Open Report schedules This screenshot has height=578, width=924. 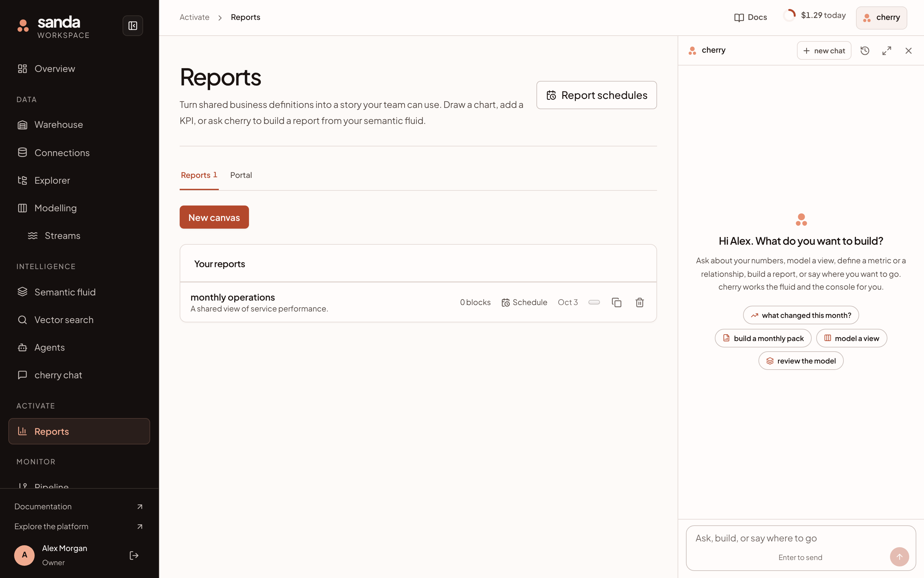pos(596,95)
